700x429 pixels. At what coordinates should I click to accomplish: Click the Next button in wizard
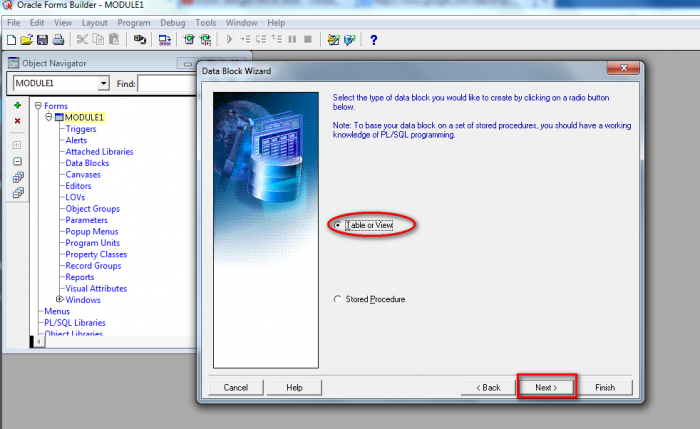(x=546, y=387)
